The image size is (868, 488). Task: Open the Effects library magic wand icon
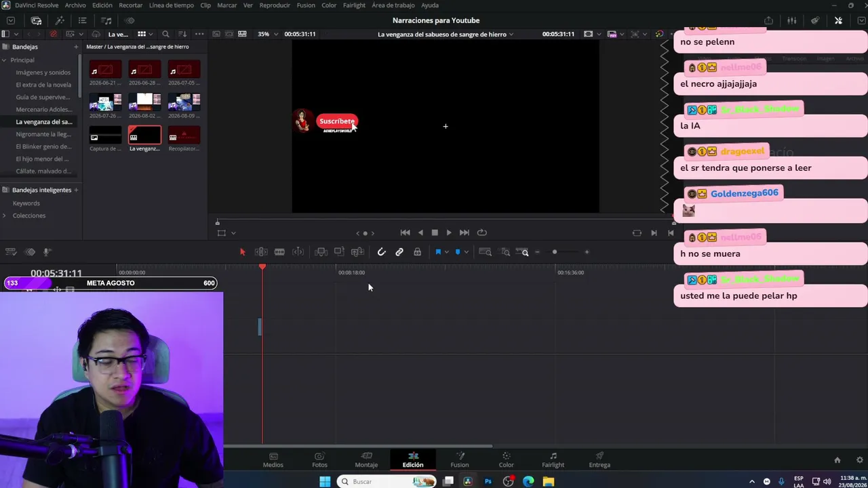tap(60, 20)
